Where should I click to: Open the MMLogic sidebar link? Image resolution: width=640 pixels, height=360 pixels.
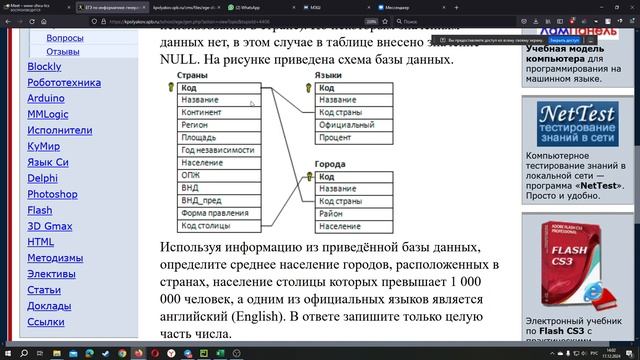48,114
